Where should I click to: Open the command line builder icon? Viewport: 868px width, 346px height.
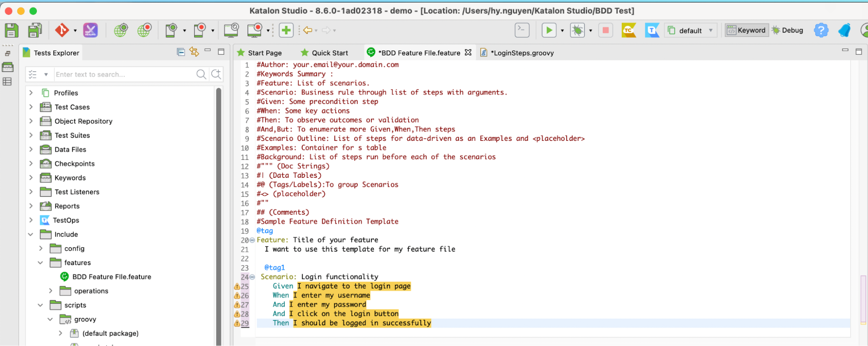click(x=522, y=30)
